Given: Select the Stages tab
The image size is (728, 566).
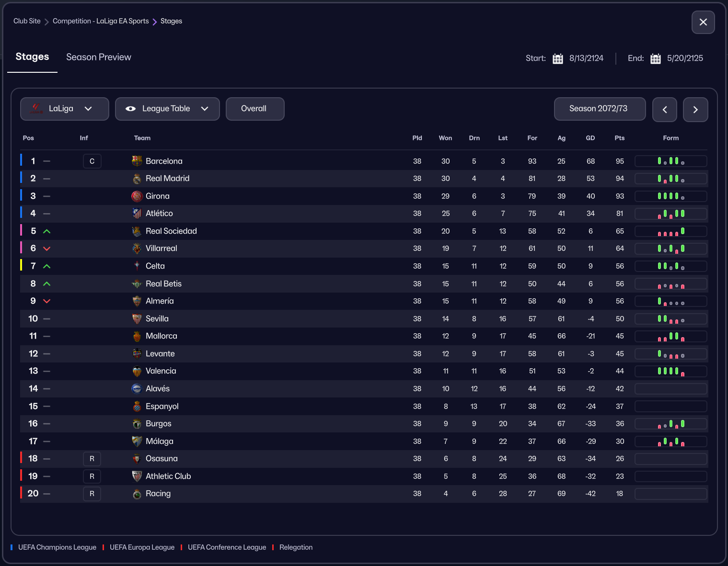Looking at the screenshot, I should click(x=32, y=57).
